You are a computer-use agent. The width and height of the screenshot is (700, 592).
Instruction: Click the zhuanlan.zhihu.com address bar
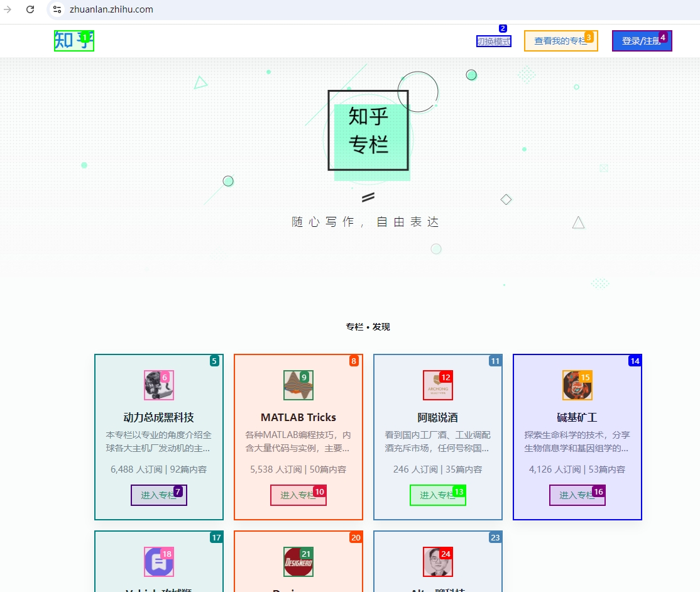click(x=112, y=9)
